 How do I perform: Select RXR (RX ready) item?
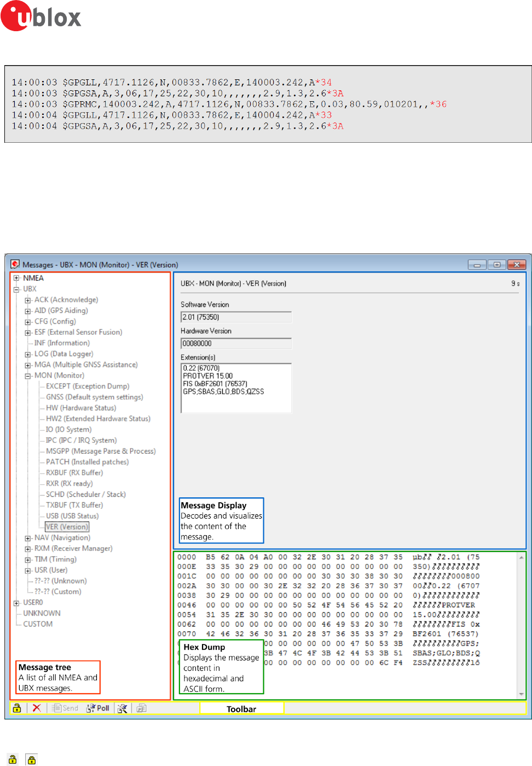(x=69, y=484)
